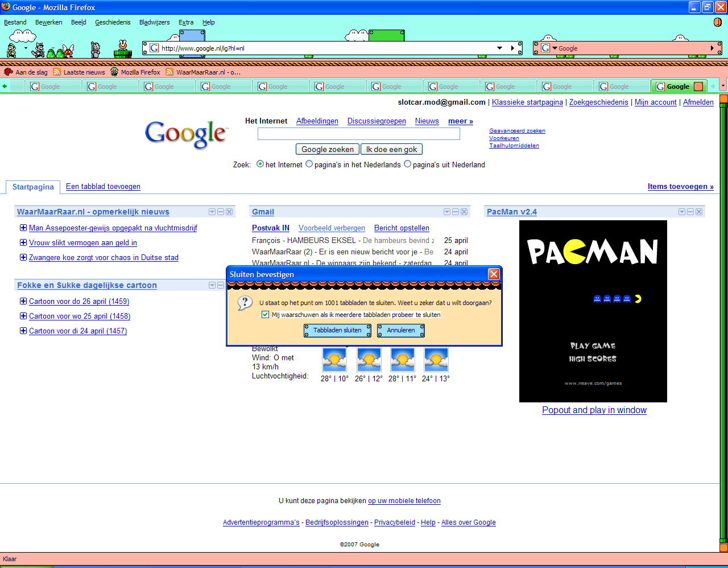Select the pagina's uit Nederland radio
This screenshot has width=728, height=568.
pos(407,164)
